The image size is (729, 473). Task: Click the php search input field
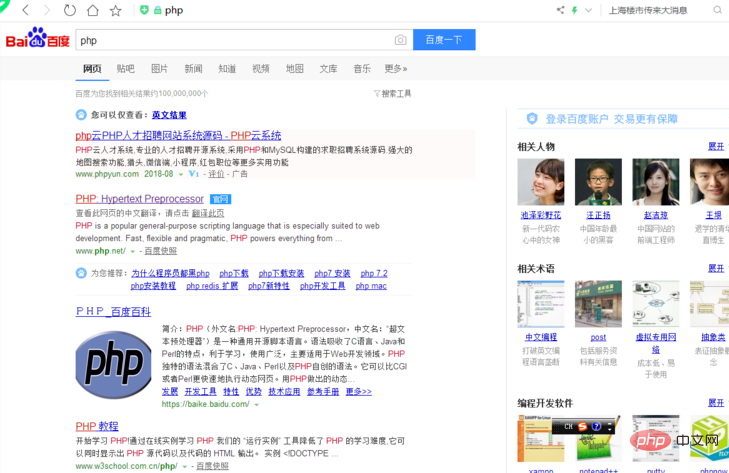(x=235, y=40)
